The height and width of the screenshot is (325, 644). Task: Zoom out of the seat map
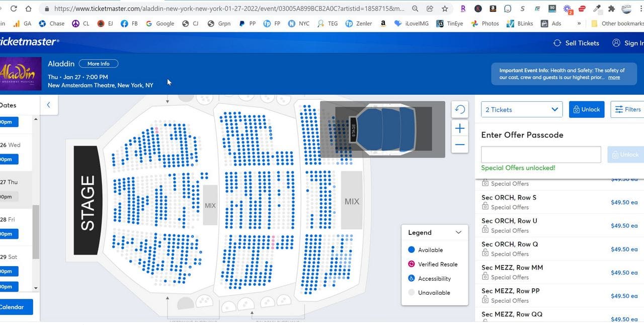click(460, 145)
